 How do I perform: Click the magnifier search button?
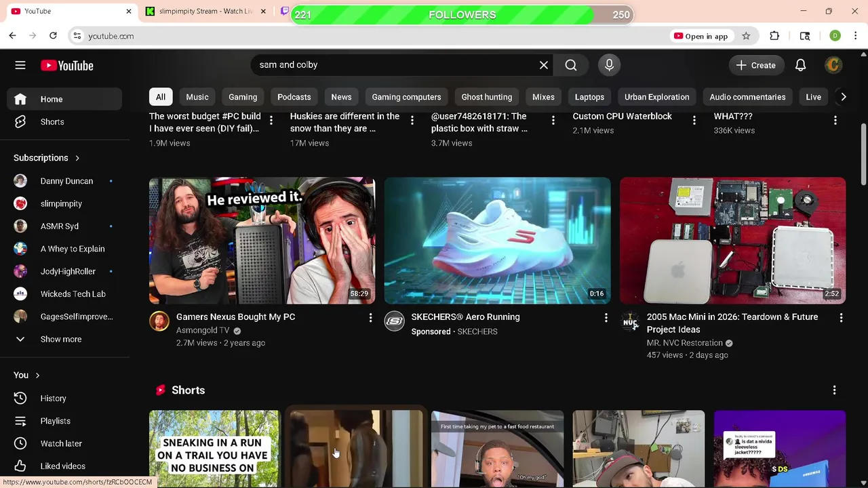[x=571, y=65]
